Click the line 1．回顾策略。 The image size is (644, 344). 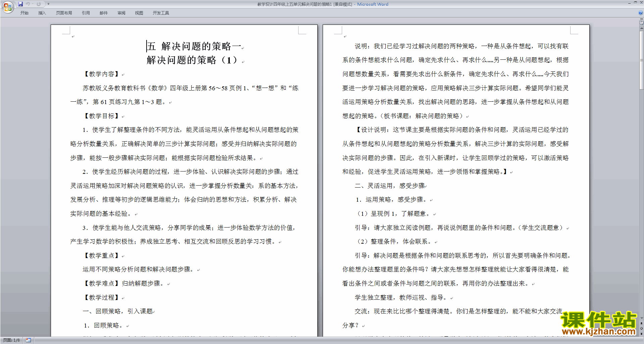coord(105,326)
